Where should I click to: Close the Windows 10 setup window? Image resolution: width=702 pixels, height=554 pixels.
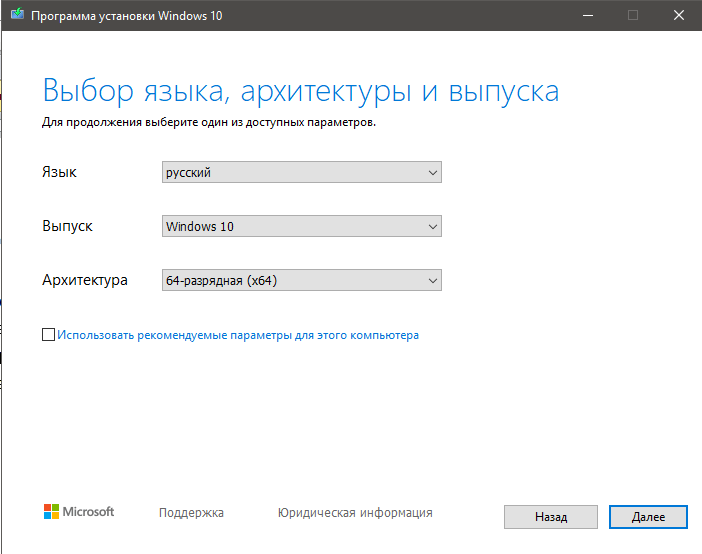(x=679, y=15)
